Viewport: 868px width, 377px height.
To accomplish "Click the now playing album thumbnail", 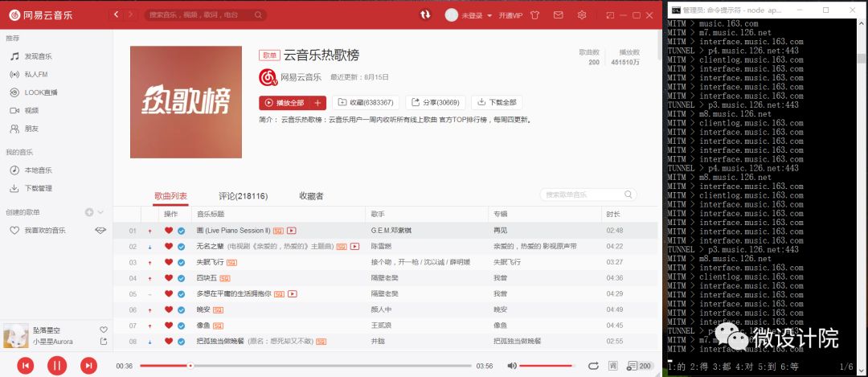I will coord(16,335).
